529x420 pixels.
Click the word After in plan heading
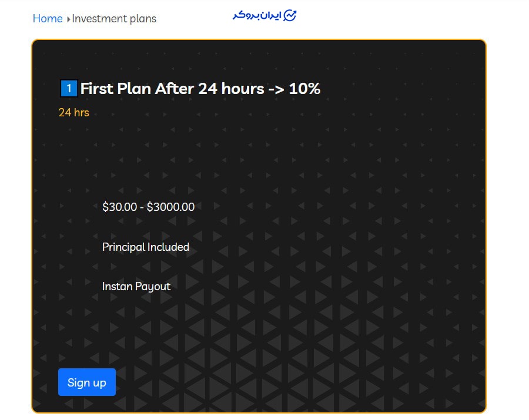pos(175,89)
